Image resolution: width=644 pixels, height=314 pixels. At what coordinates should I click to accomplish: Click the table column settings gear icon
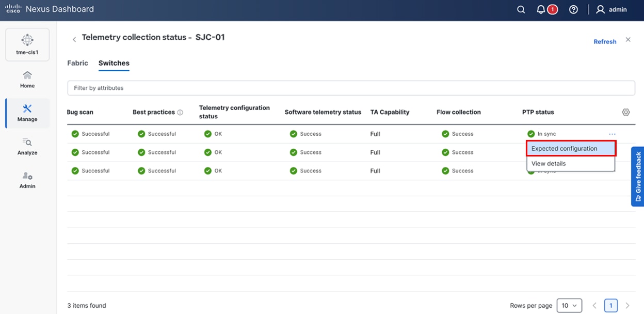point(626,112)
